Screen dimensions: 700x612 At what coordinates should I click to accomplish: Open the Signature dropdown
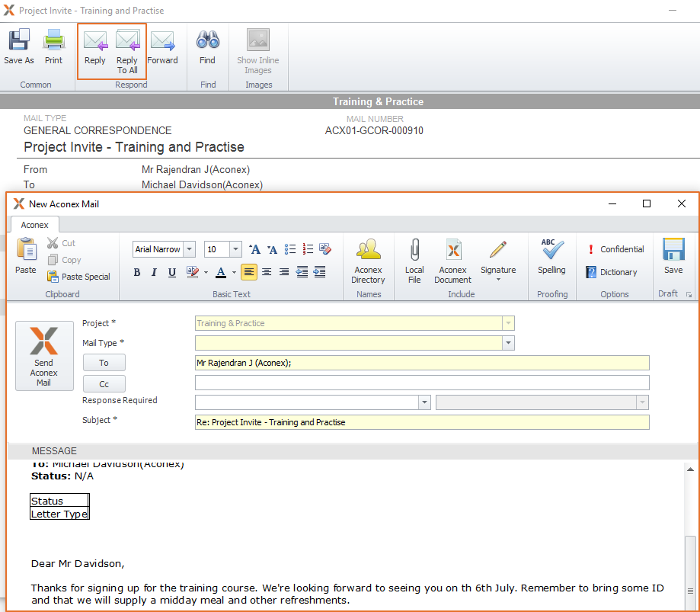pos(498,261)
